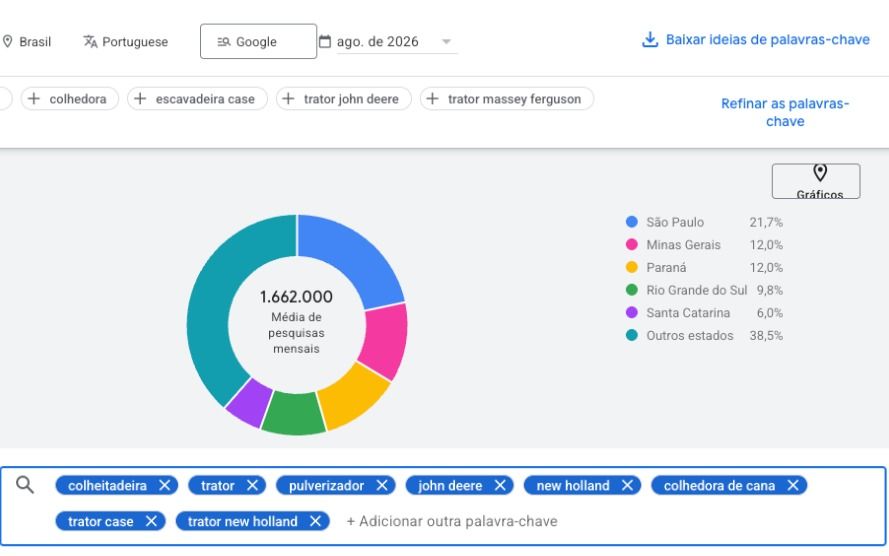Add the colhedora suggestion chip
This screenshot has width=889, height=556.
70,99
